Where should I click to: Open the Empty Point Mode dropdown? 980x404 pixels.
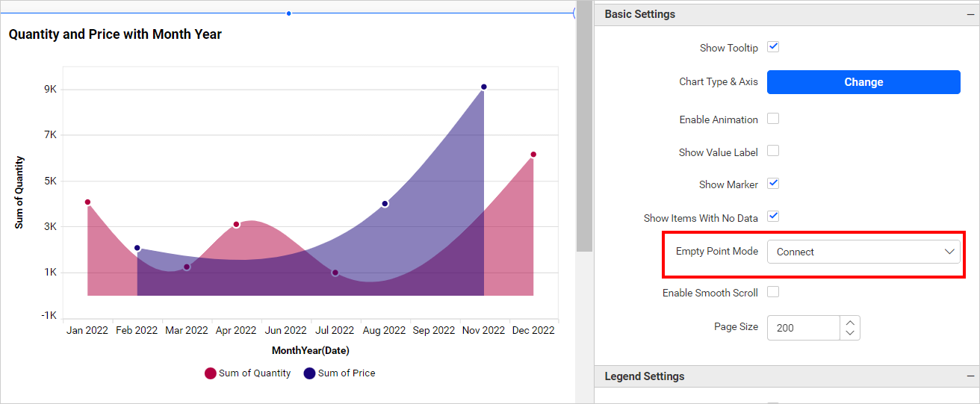(863, 252)
